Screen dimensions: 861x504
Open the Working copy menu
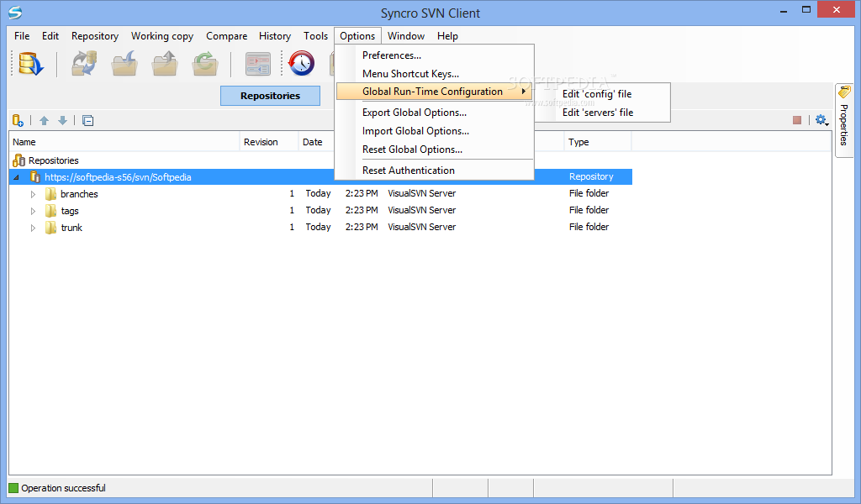click(x=162, y=35)
